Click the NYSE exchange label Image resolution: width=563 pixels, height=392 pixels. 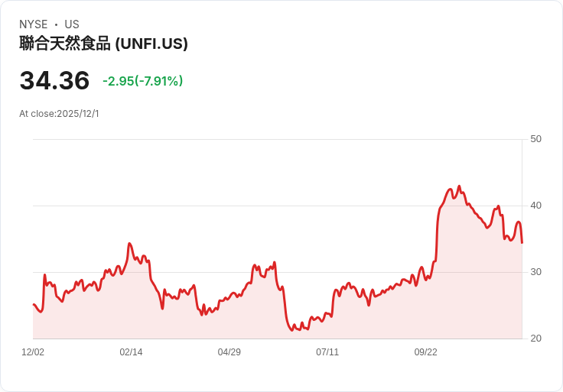(x=34, y=24)
